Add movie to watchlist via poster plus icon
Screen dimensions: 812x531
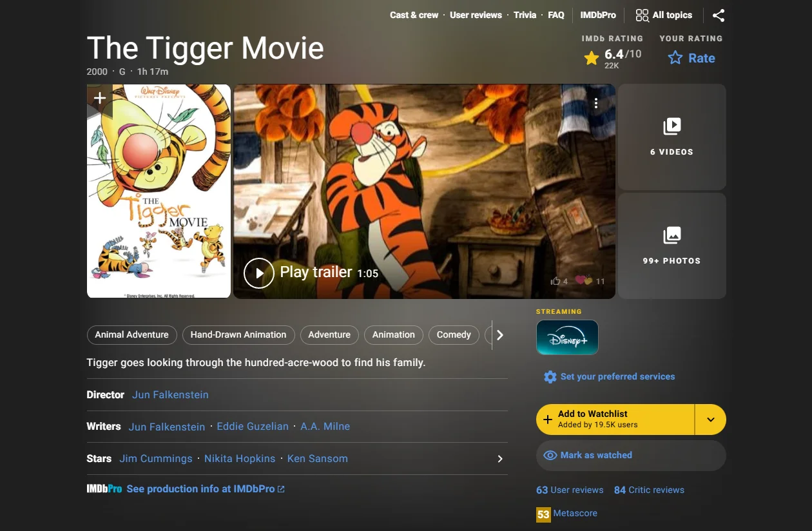point(99,98)
